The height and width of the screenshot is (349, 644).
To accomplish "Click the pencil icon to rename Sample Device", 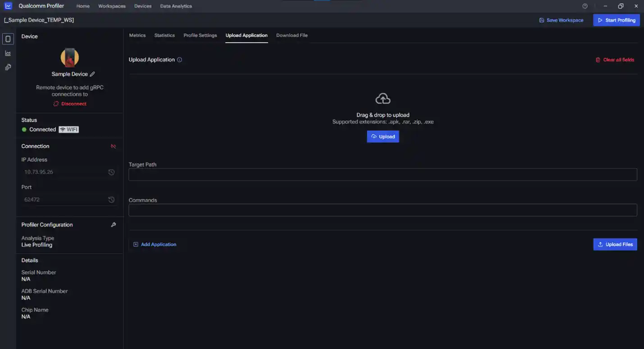I will (x=92, y=73).
